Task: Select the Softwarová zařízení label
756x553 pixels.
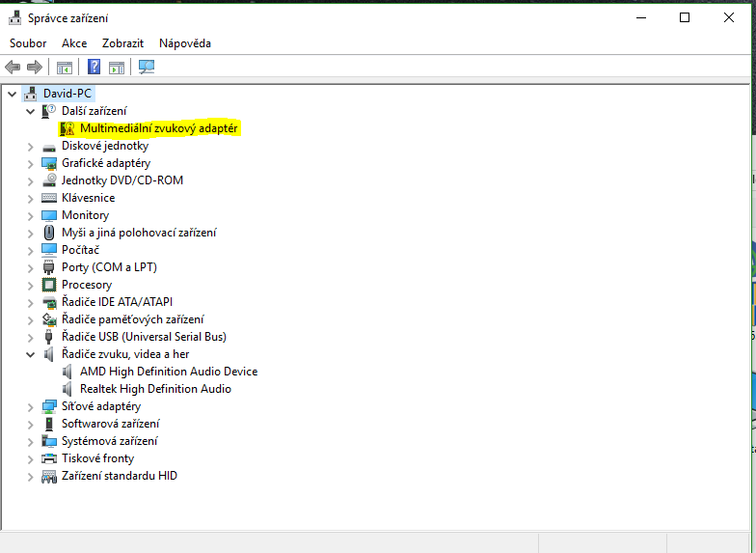Action: point(110,424)
